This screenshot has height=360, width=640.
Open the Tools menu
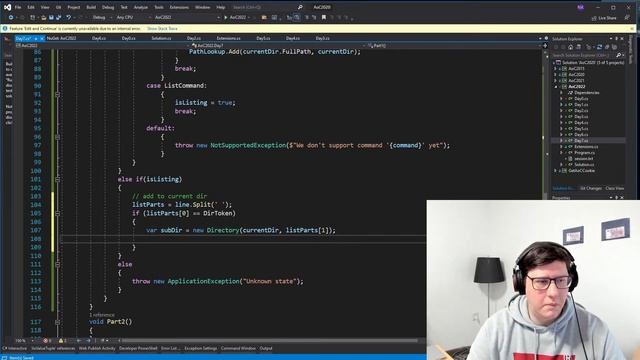coord(159,7)
